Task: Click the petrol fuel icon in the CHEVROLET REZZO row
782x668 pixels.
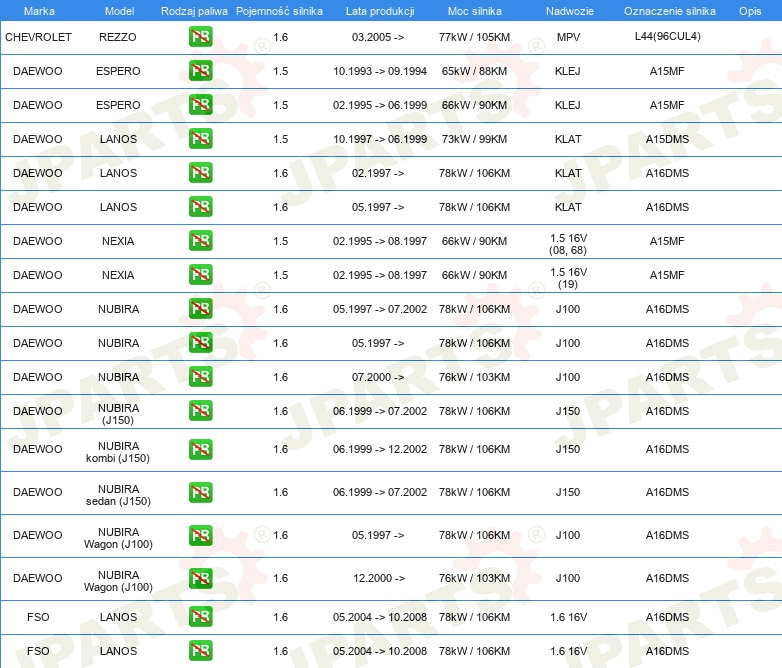Action: click(x=200, y=37)
